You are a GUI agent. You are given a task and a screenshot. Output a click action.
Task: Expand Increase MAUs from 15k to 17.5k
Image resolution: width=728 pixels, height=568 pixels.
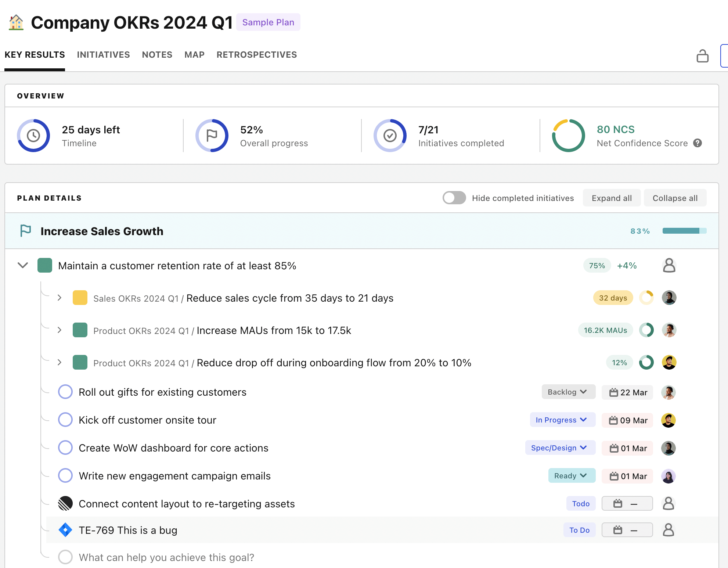[60, 330]
